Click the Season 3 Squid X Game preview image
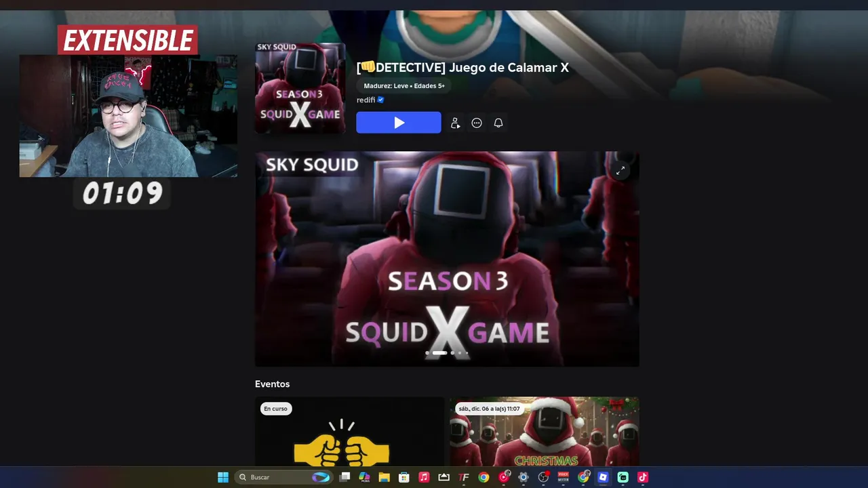 (447, 259)
